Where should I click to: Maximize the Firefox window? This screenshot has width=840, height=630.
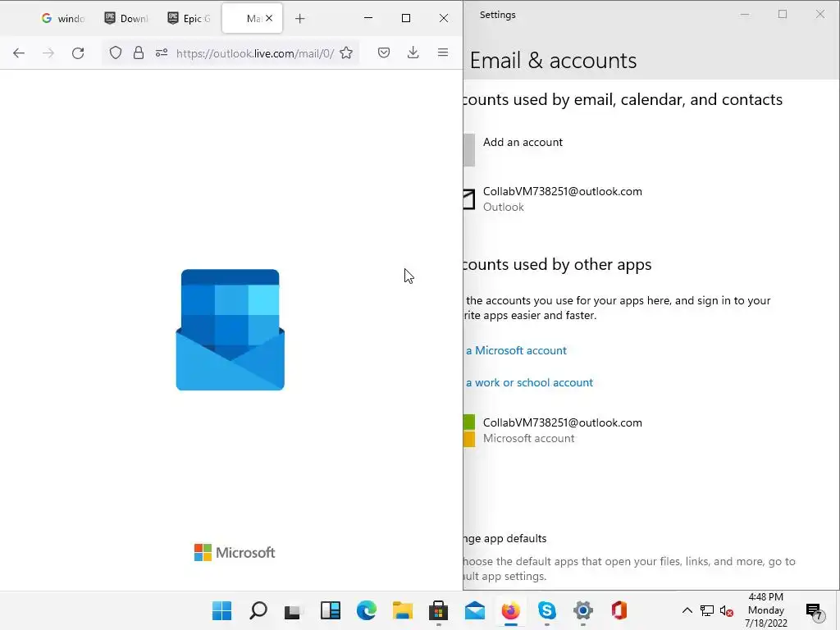tap(406, 18)
